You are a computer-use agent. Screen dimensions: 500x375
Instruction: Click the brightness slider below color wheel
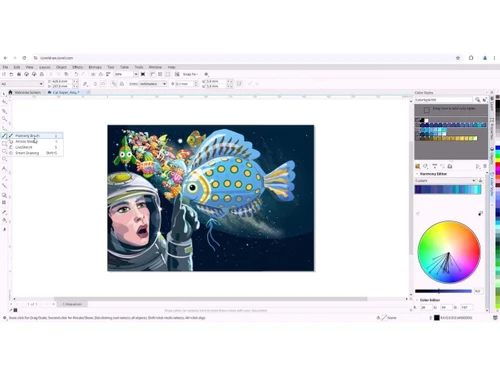pos(443,291)
